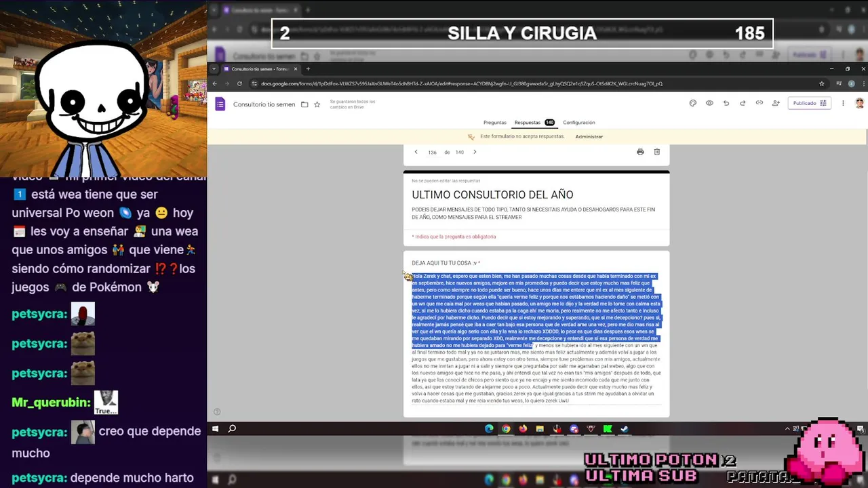Add collaborators to the form

776,103
